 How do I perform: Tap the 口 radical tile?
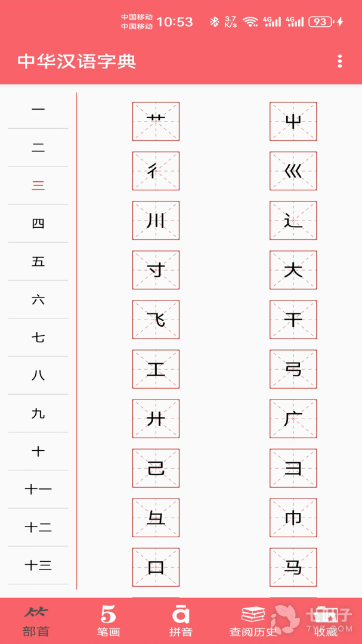coord(156,567)
